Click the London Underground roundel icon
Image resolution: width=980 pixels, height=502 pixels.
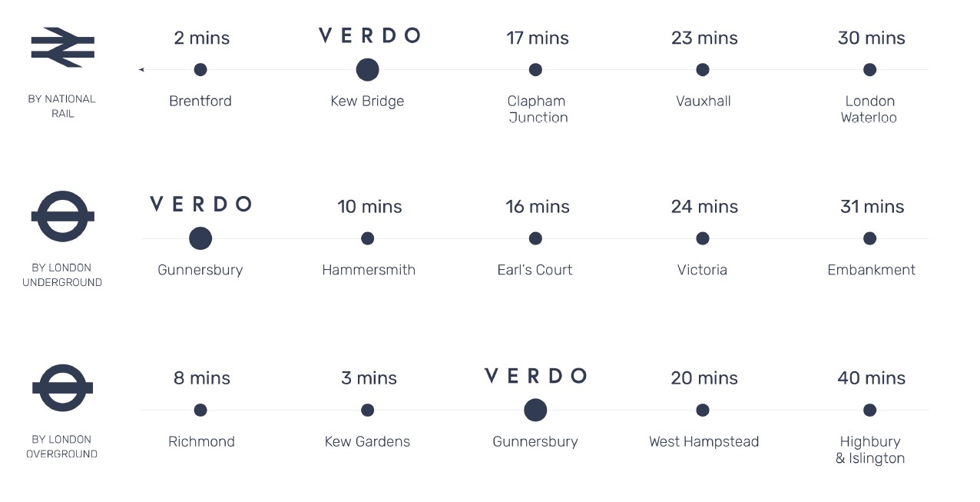click(62, 217)
